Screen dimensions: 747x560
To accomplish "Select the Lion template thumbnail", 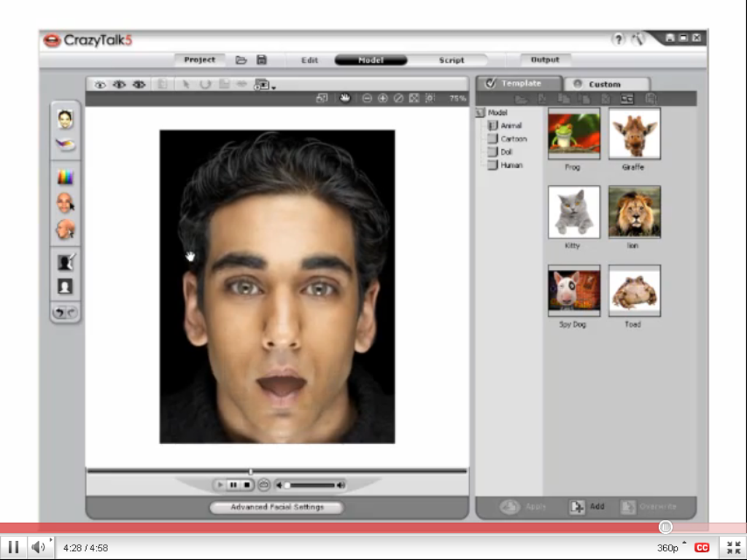I will [634, 211].
